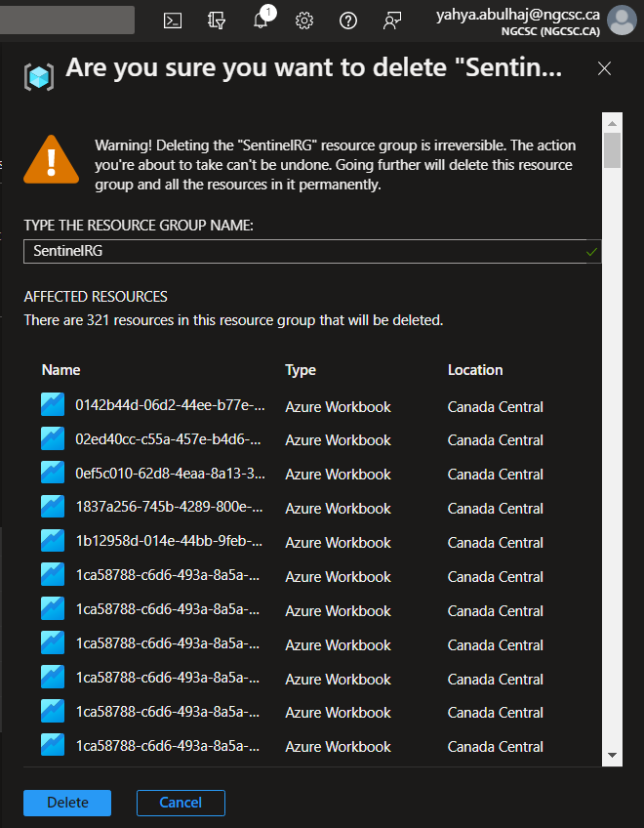Select resource name 1837a256-745b-4289-800e
The height and width of the screenshot is (828, 644).
click(169, 508)
